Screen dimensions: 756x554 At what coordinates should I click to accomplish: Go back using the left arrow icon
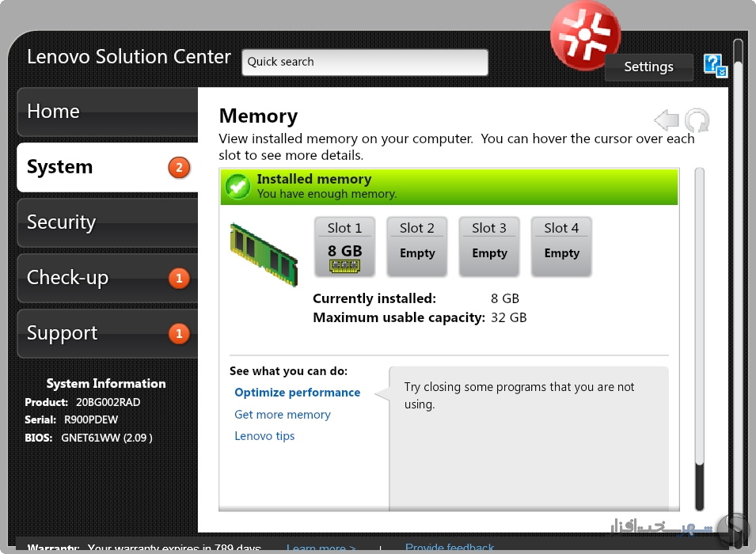[667, 120]
